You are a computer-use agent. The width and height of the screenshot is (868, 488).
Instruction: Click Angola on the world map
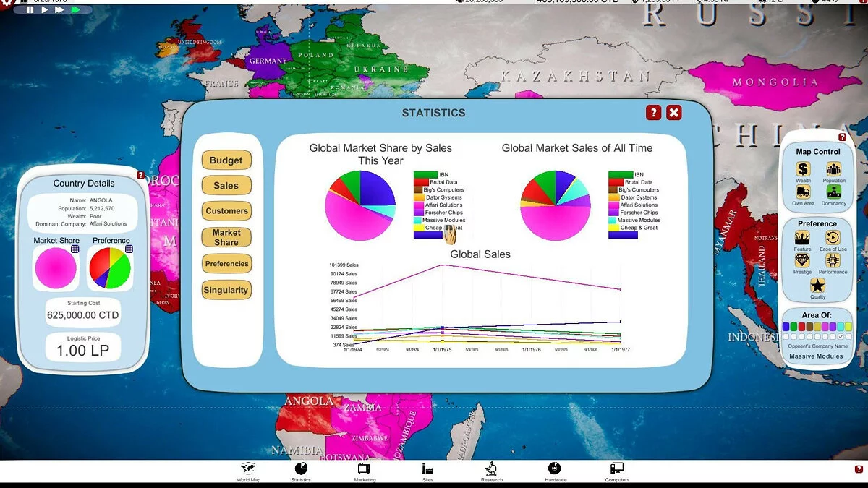pos(310,401)
